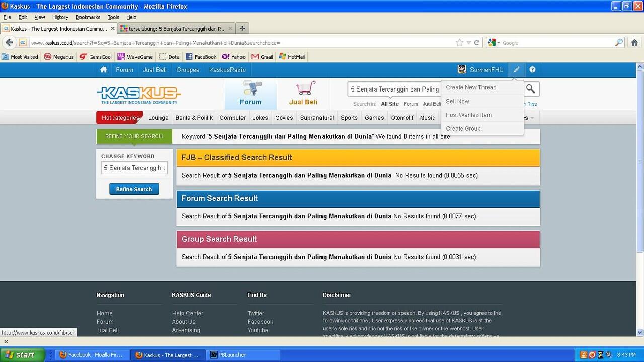The height and width of the screenshot is (362, 644).
Task: Click the Kaskus home icon in blue navbar
Action: [104, 70]
